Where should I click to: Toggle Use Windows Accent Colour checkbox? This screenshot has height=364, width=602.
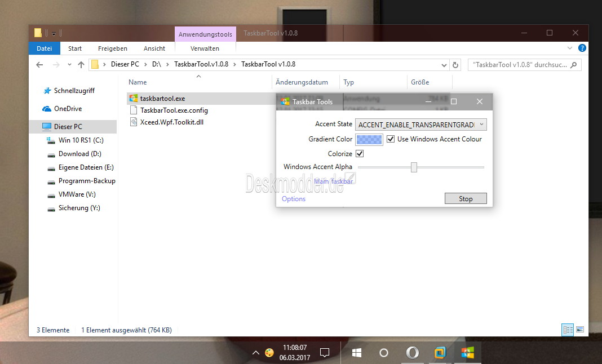pos(391,139)
